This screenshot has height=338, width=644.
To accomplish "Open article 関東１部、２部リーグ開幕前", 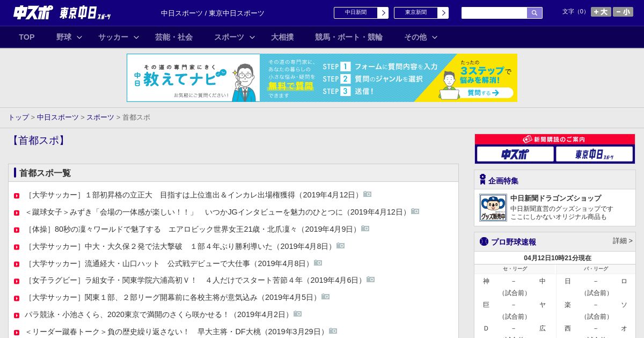I will 173,297.
